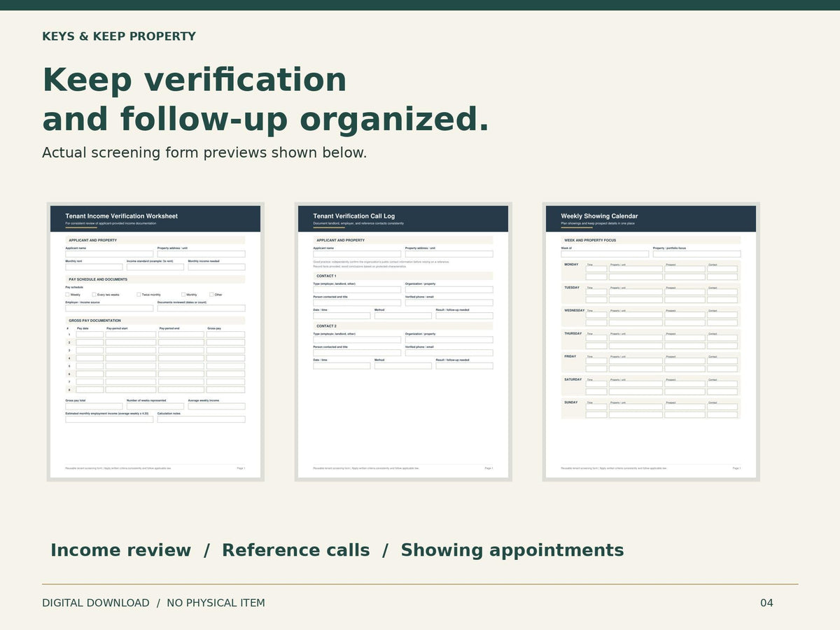Screen dimensions: 840x630
Task: Click the Monthly rent field
Action: click(94, 267)
